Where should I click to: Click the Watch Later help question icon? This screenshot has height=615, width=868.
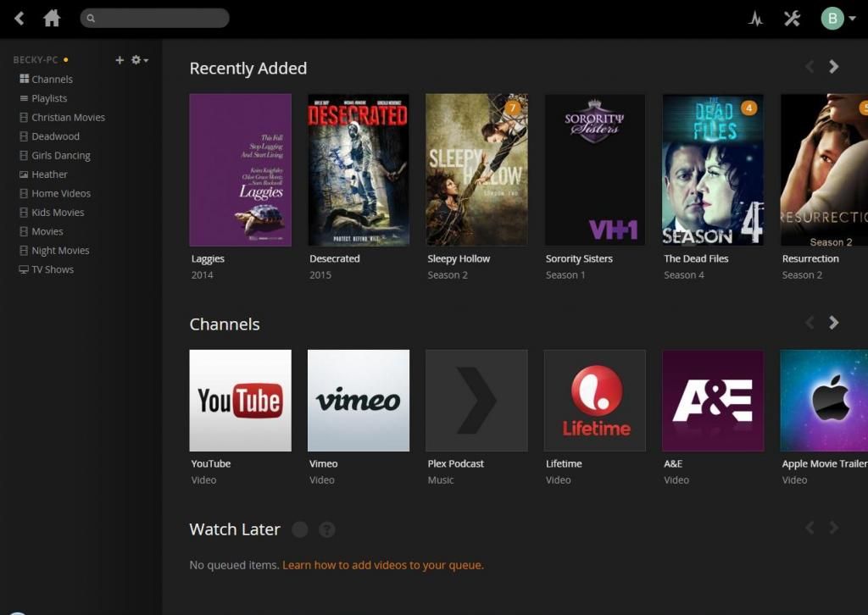tap(327, 529)
